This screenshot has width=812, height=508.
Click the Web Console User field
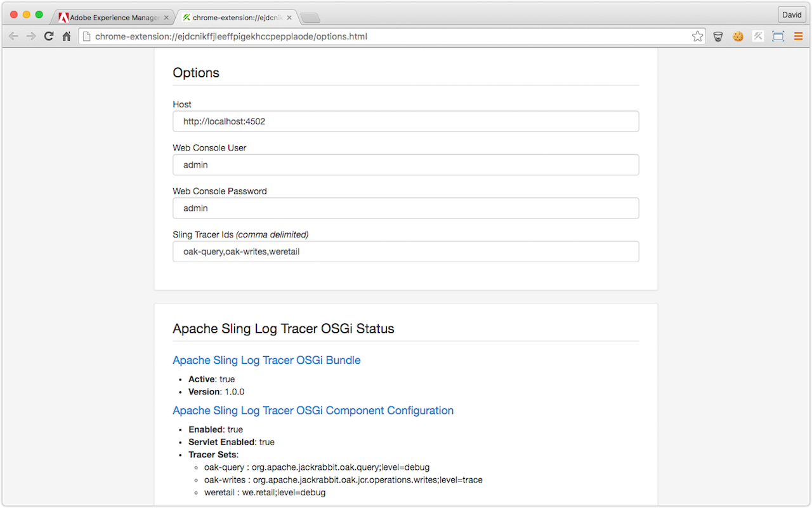[406, 164]
